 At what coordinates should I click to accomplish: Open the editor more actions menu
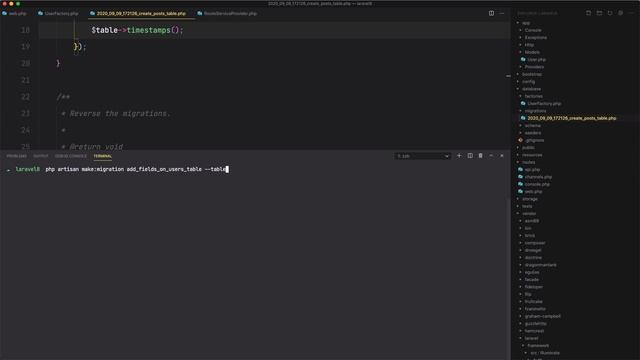tap(502, 13)
